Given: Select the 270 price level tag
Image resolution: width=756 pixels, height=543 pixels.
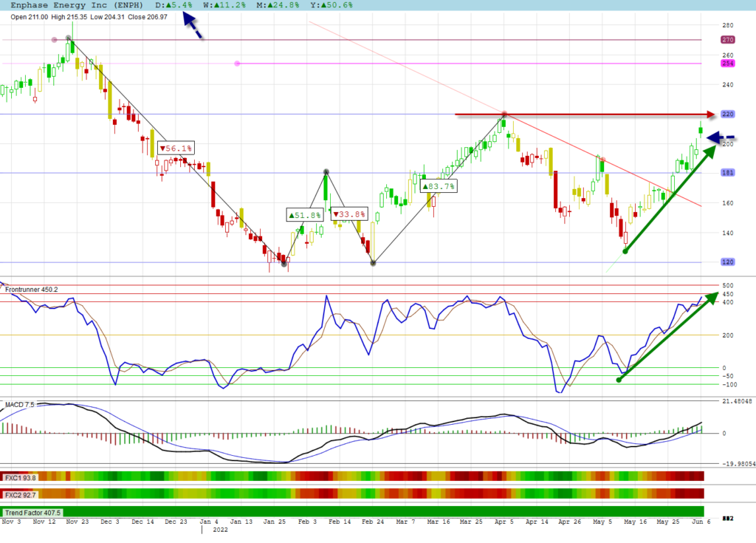Looking at the screenshot, I should (x=727, y=40).
